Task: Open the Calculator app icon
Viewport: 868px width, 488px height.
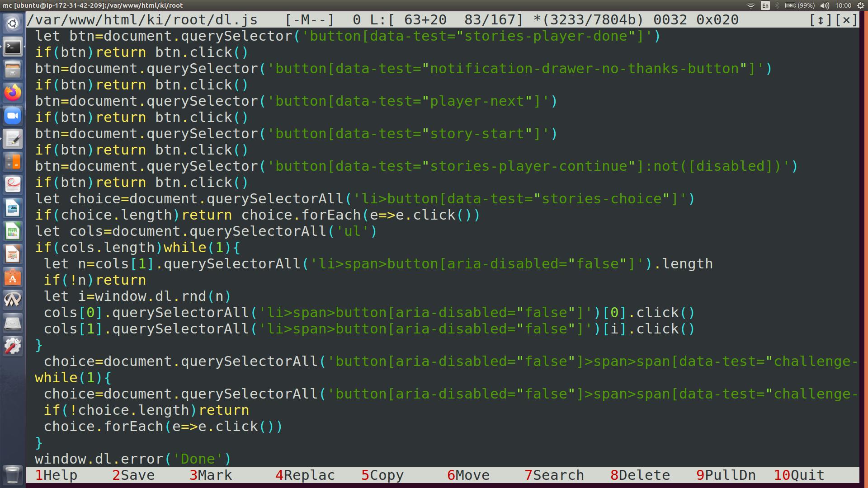Action: click(x=13, y=162)
